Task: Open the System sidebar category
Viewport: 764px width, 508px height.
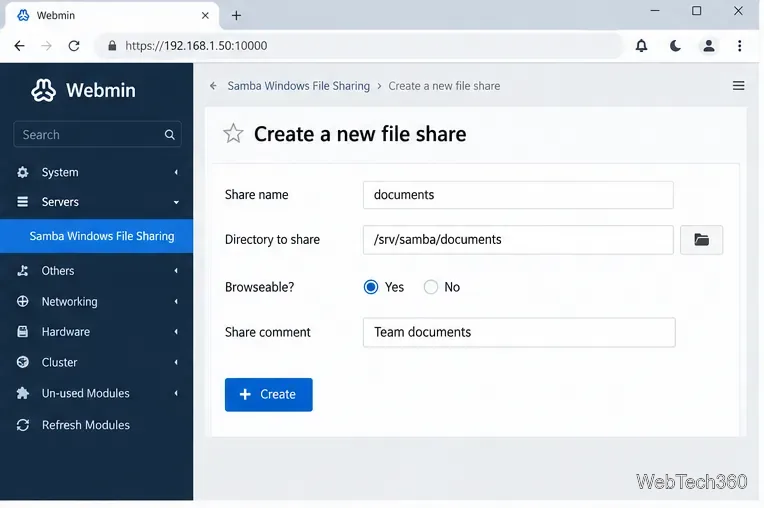Action: [96, 172]
